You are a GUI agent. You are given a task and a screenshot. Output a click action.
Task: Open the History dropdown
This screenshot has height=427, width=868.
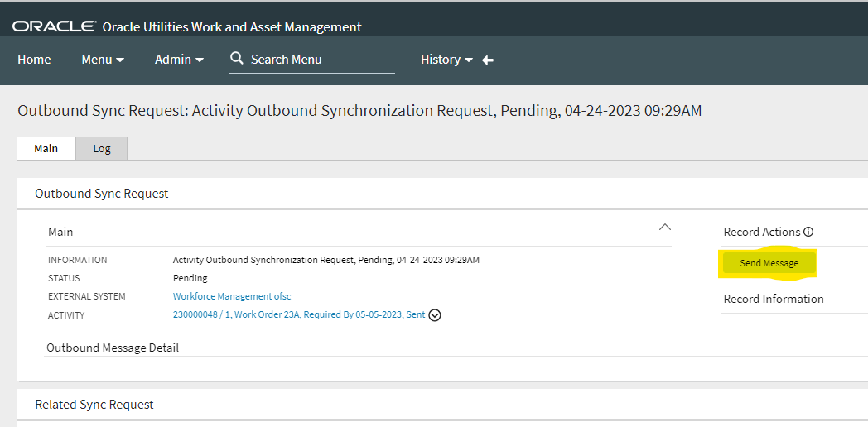click(x=446, y=60)
